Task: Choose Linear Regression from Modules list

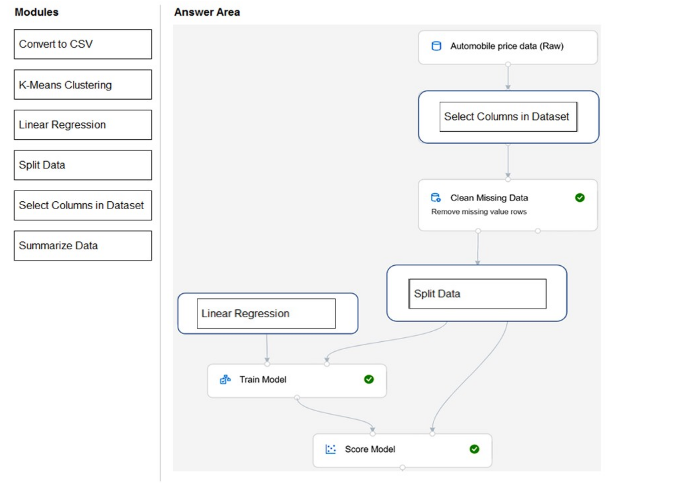Action: pos(83,125)
